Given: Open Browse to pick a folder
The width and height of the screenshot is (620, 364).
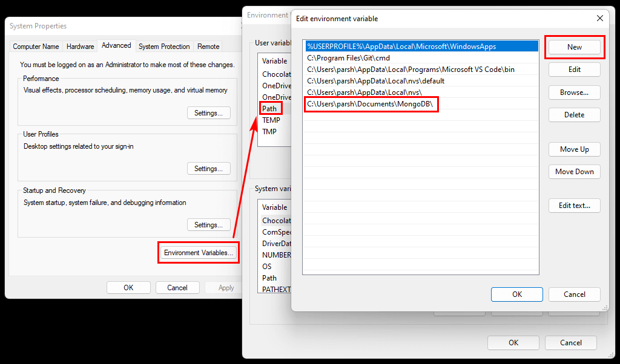Looking at the screenshot, I should [x=573, y=92].
